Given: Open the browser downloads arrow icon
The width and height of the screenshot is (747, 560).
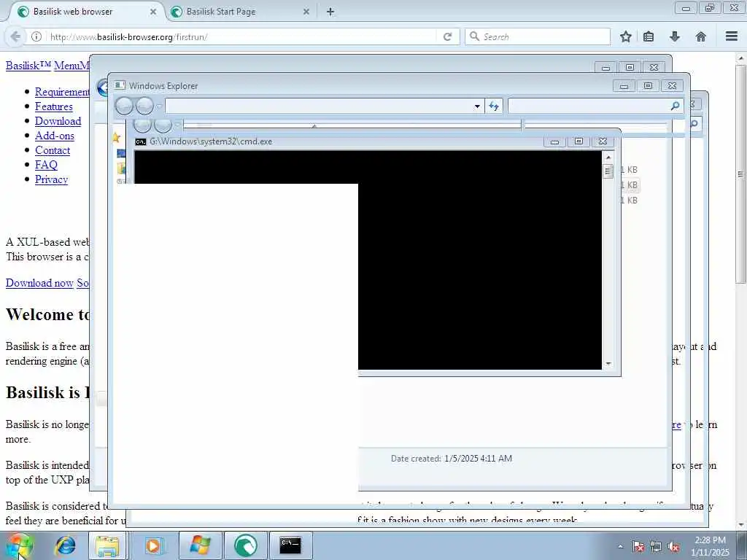Looking at the screenshot, I should click(675, 36).
